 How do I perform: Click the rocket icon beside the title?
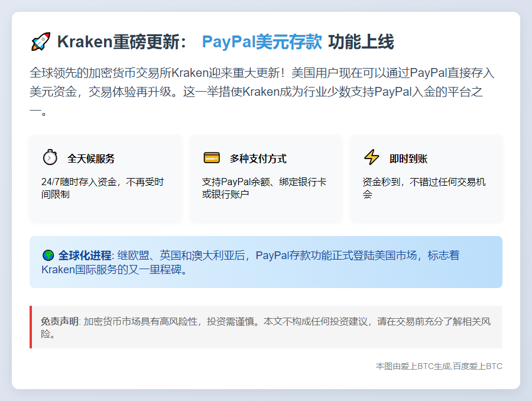[x=39, y=41]
